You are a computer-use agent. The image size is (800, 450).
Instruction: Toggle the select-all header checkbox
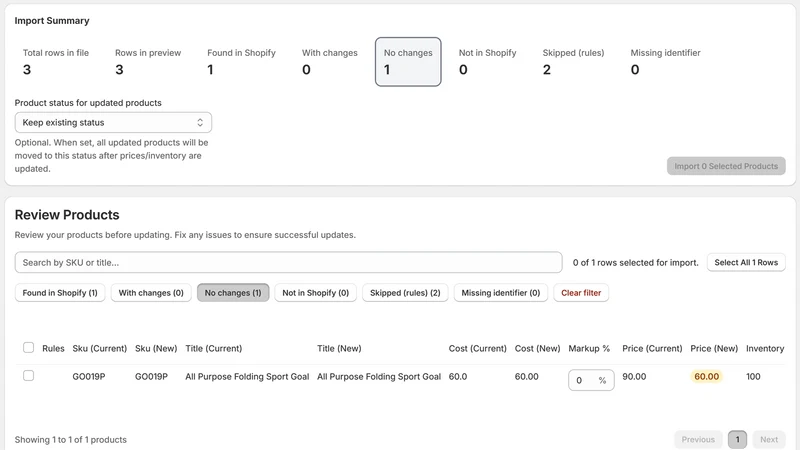click(x=29, y=348)
